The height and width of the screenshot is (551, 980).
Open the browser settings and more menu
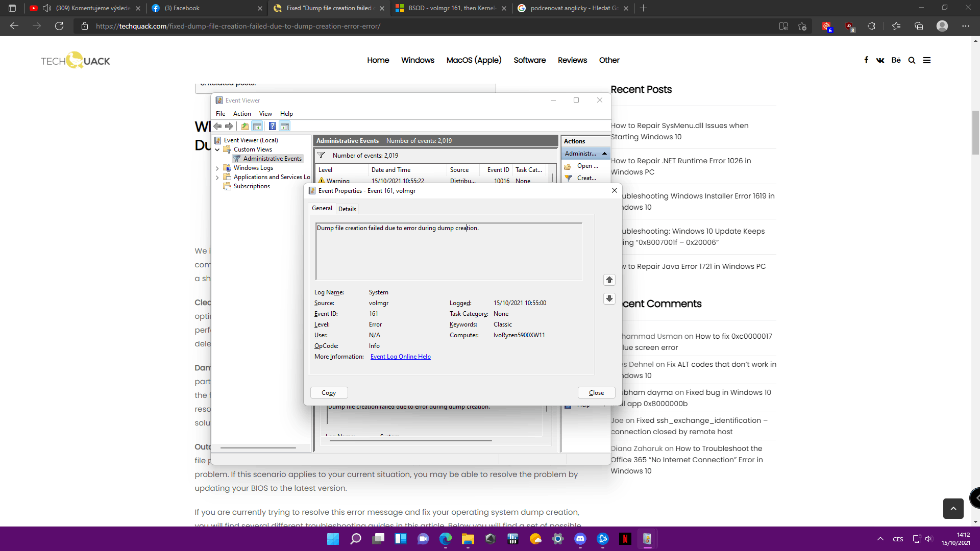click(x=966, y=26)
